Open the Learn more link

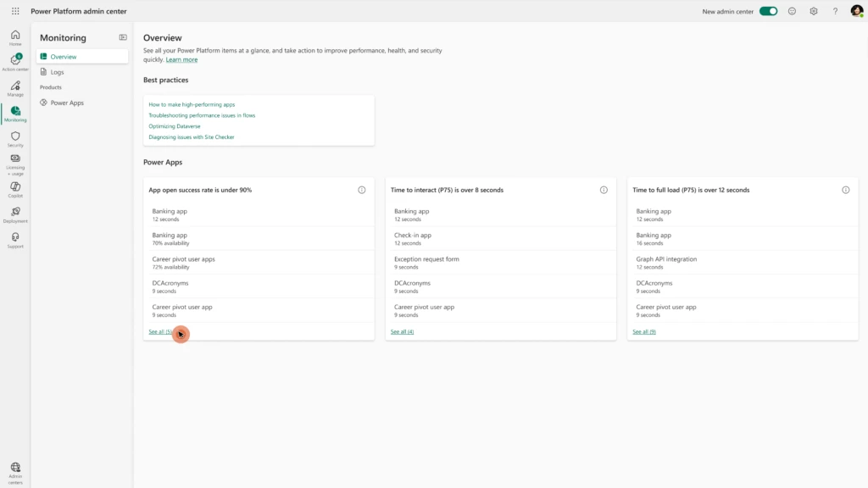click(x=181, y=59)
